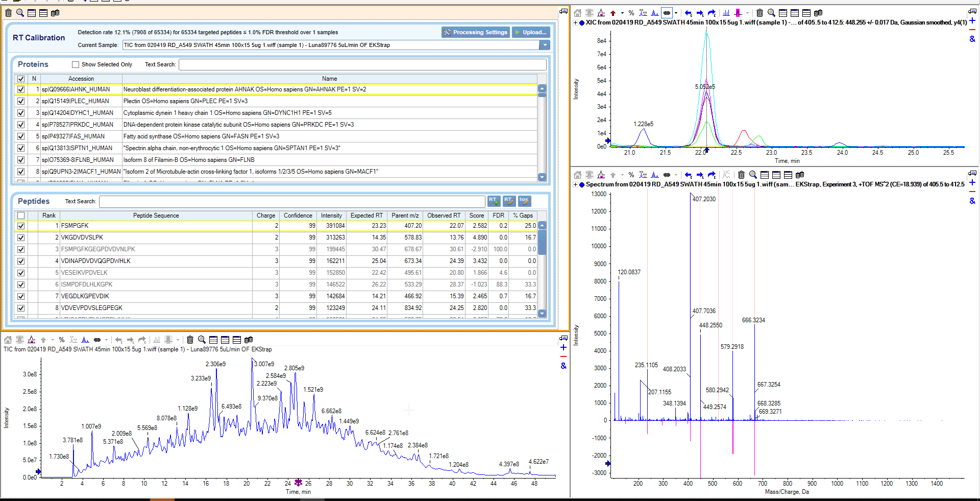This screenshot has height=501, width=980.
Task: Uncheck the AHNK_HUMAN protein row checkbox
Action: point(21,89)
